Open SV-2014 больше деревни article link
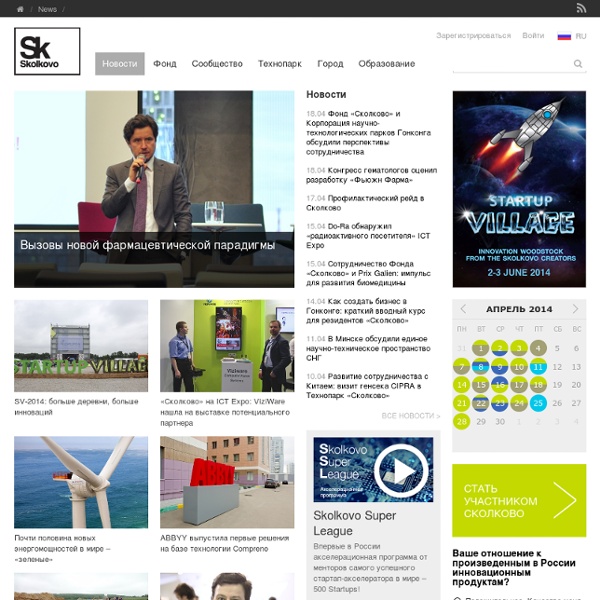This screenshot has height=600, width=600. coord(77,407)
